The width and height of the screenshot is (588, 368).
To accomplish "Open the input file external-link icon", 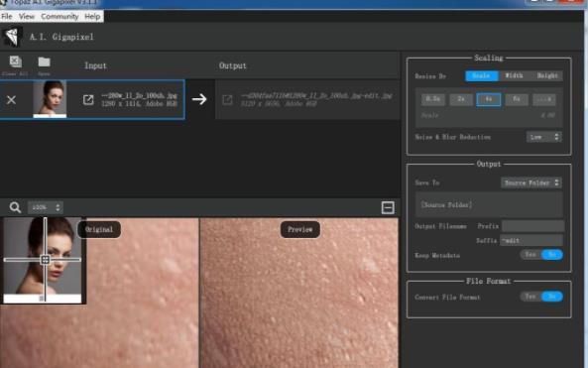I will click(x=88, y=99).
